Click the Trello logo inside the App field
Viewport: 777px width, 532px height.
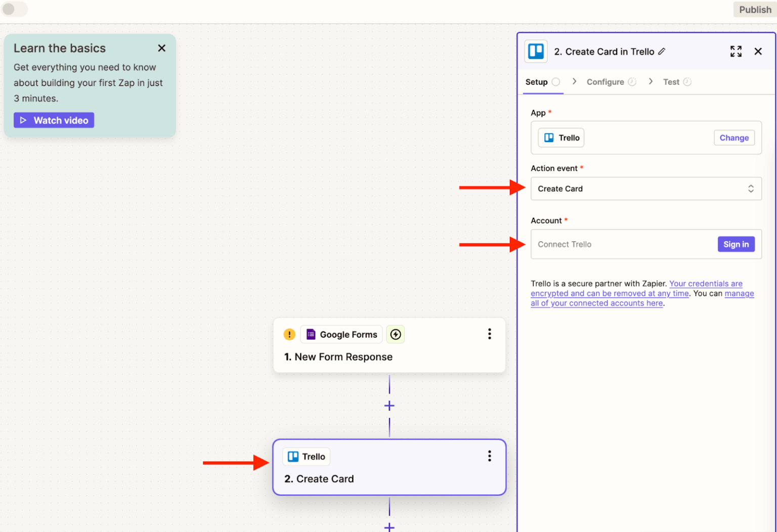coord(550,138)
